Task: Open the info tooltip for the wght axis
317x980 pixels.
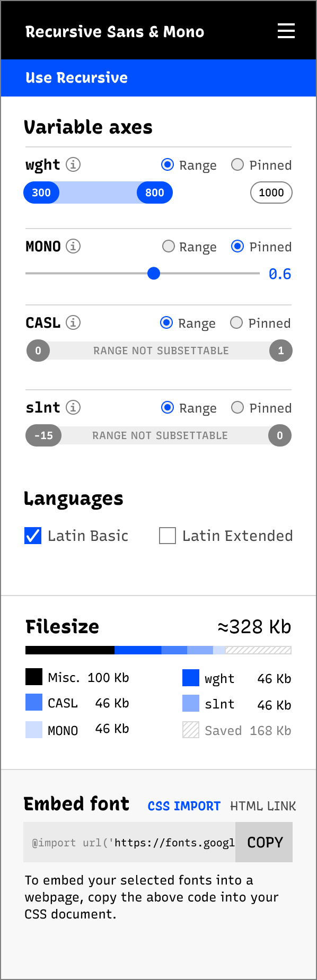Action: pos(75,164)
